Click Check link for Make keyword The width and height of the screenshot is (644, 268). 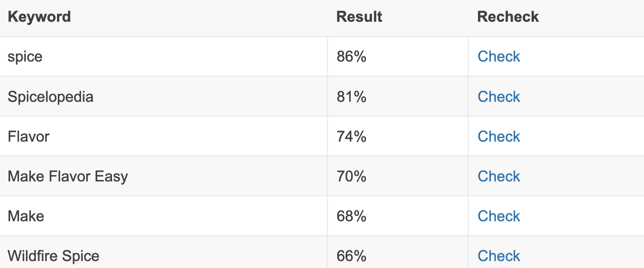499,216
